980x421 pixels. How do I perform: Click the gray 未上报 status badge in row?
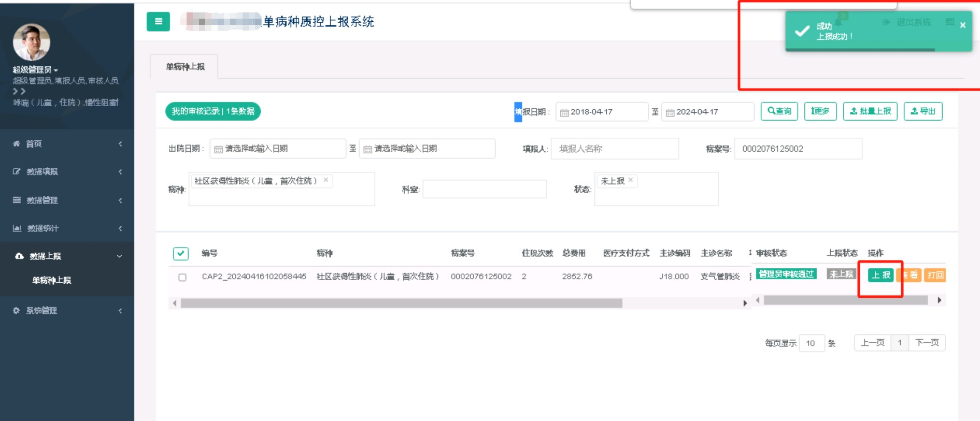point(841,274)
